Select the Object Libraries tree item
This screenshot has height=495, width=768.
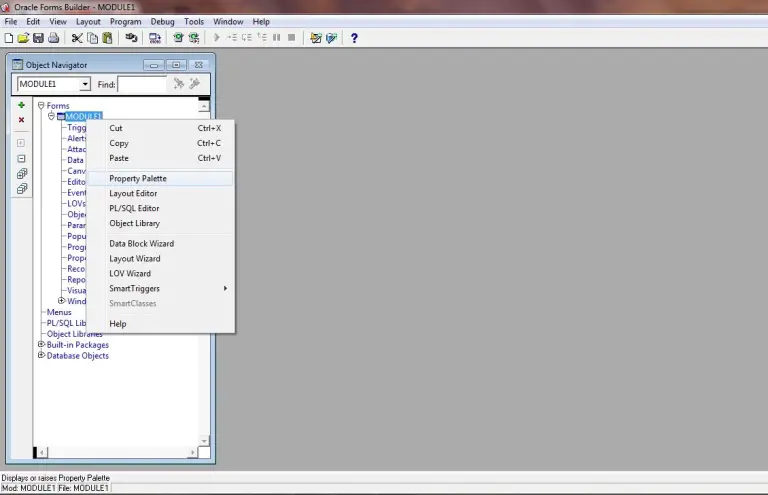pos(74,334)
